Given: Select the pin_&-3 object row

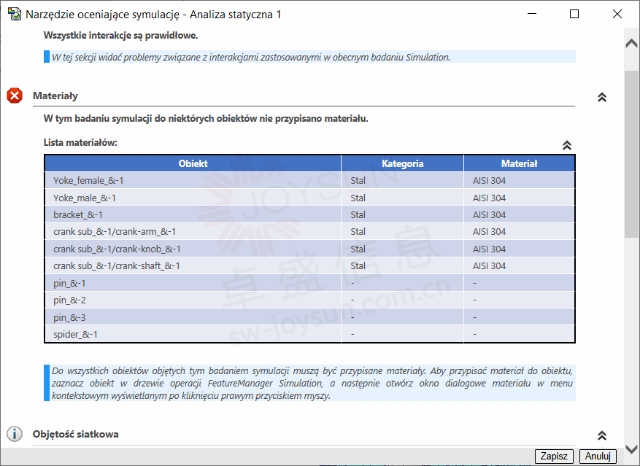Looking at the screenshot, I should (x=310, y=317).
